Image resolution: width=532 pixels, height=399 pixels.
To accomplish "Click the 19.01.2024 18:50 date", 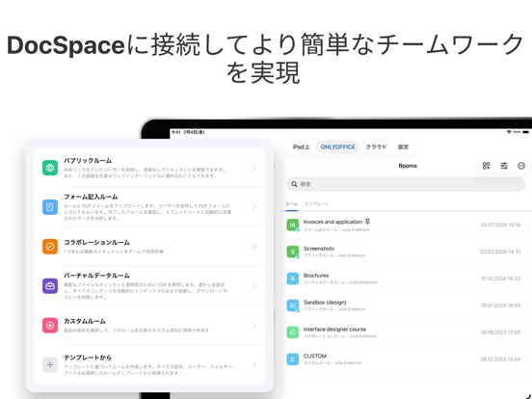I will 500,306.
